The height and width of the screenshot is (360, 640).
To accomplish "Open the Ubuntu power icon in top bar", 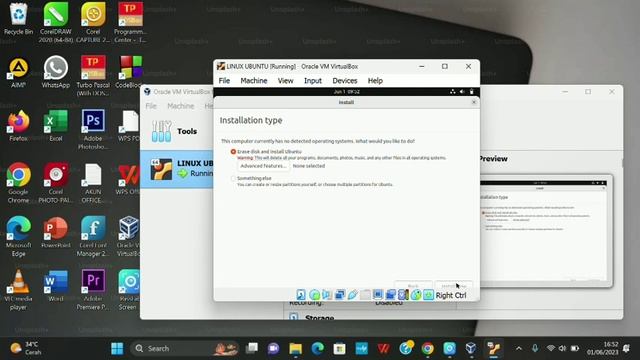I will [471, 92].
